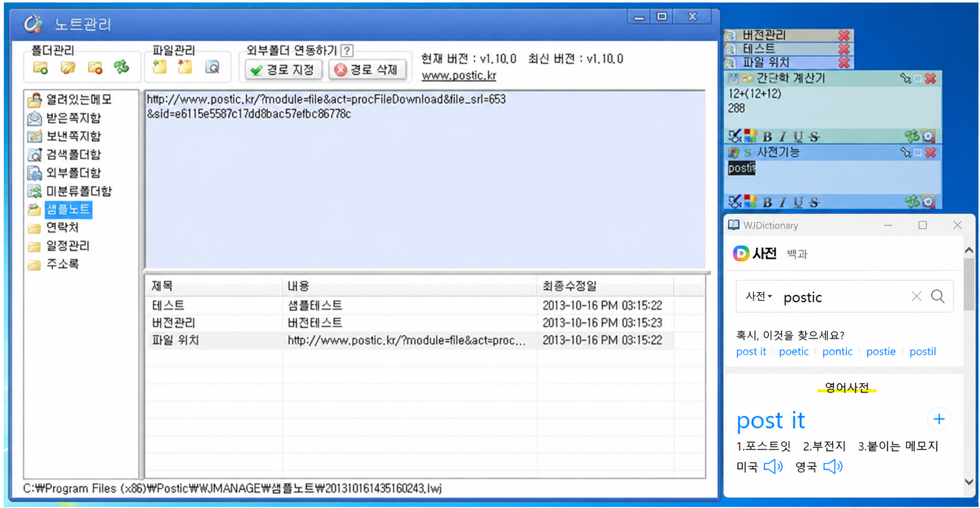The height and width of the screenshot is (508, 980).
Task: Toggle underline on 사전기능 note
Action: point(798,202)
